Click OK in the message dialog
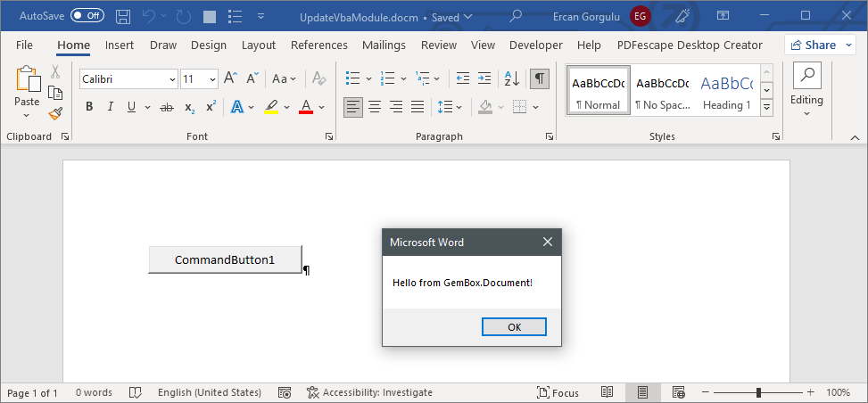 click(514, 327)
